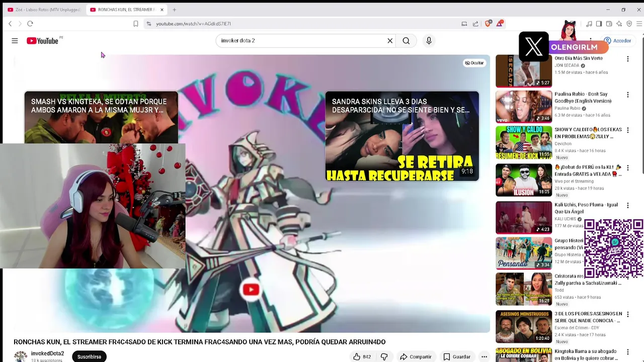Open Paulina Rubio 'Don't Say Goodbye' thumbnail
Image resolution: width=644 pixels, height=362 pixels.
pos(524,106)
